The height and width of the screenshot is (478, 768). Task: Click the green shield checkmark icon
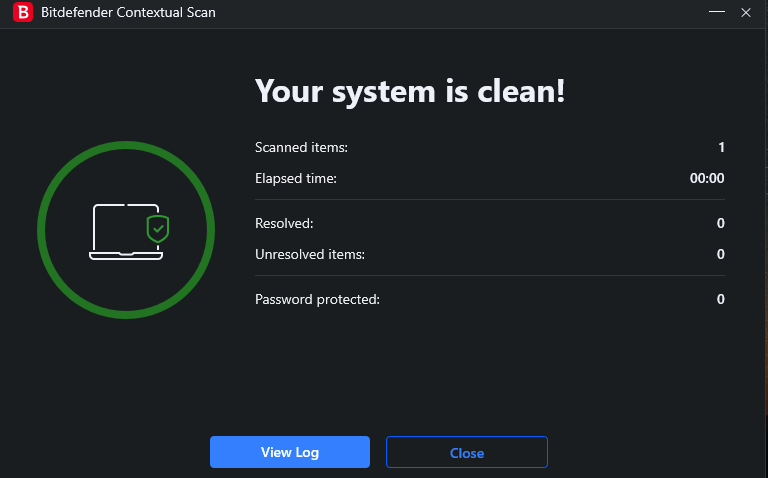coord(157,228)
